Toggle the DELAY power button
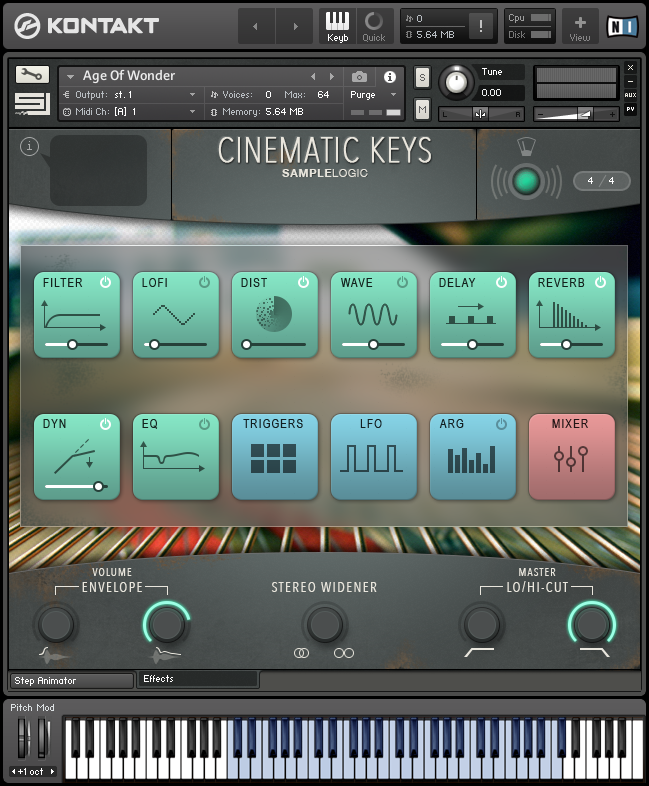Viewport: 649px width, 786px height. (501, 282)
